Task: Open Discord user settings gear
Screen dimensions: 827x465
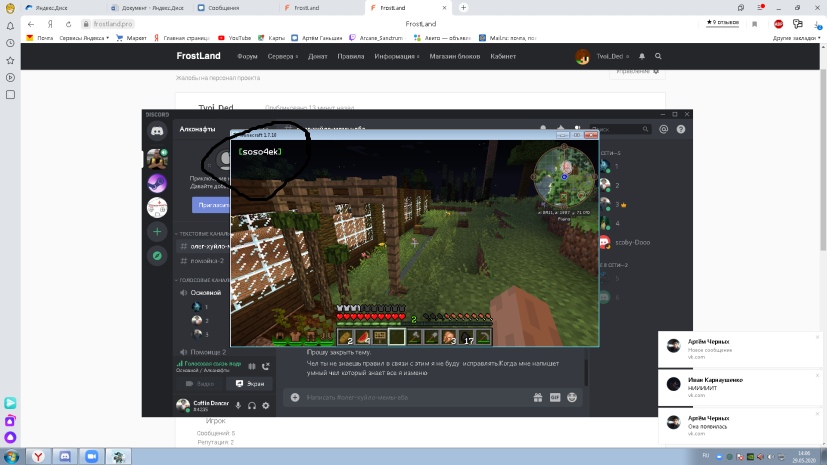Action: tap(266, 405)
